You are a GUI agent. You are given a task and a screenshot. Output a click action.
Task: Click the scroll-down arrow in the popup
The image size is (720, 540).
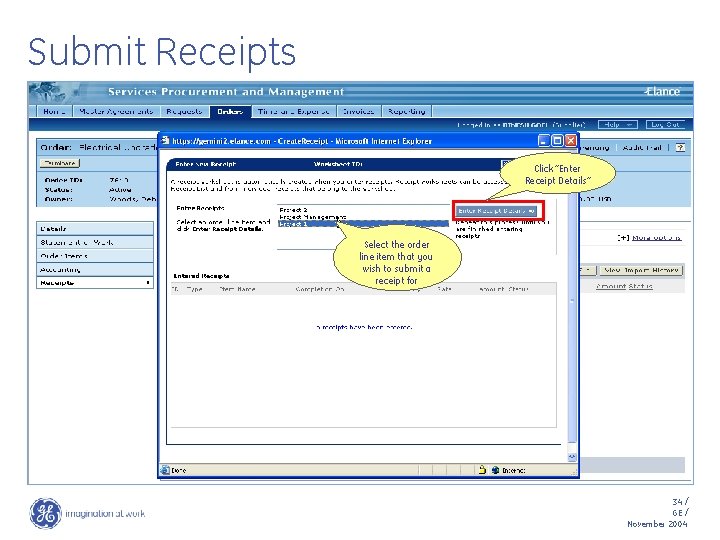572,457
